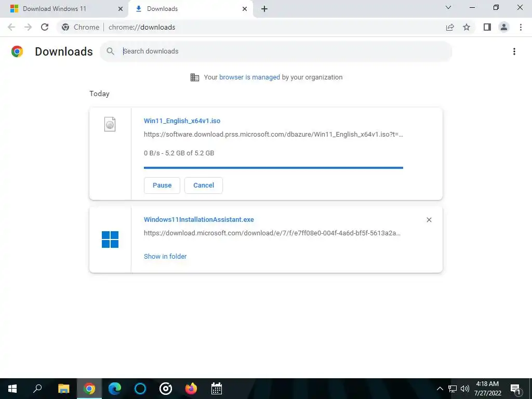Cancel the Win11 ISO download
Viewport: 532px width, 399px height.
coord(204,185)
